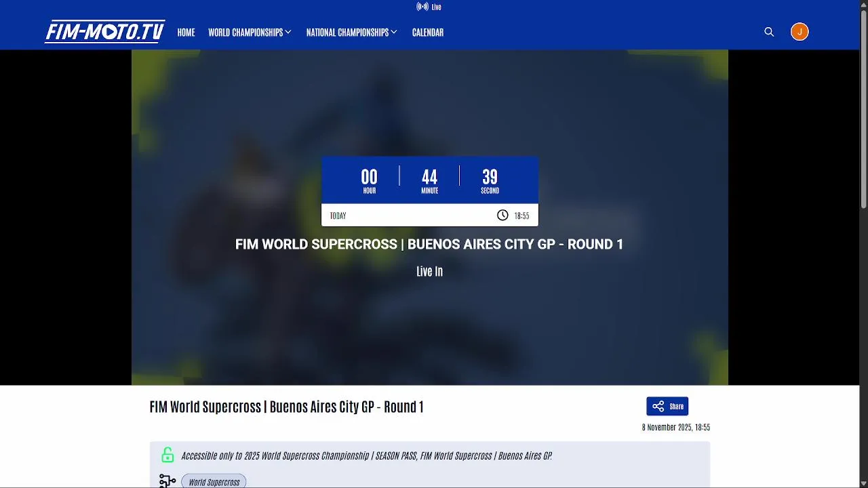
Task: Click the 'Live In' text
Action: pyautogui.click(x=429, y=271)
